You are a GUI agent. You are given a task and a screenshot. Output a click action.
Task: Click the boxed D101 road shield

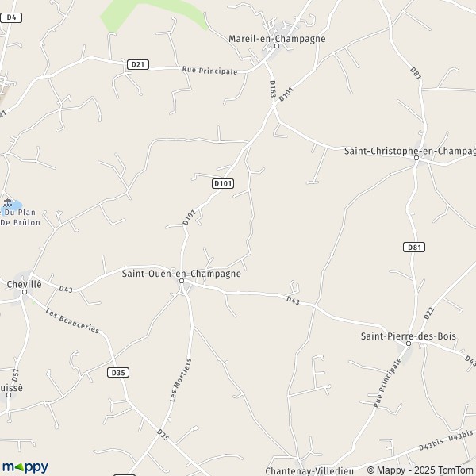tap(223, 183)
